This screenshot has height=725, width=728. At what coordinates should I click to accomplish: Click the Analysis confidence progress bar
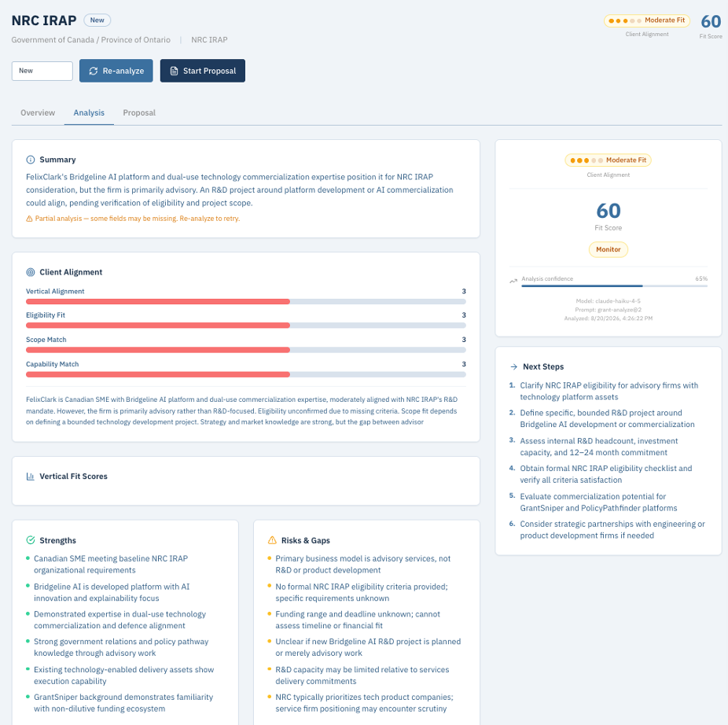[614, 286]
